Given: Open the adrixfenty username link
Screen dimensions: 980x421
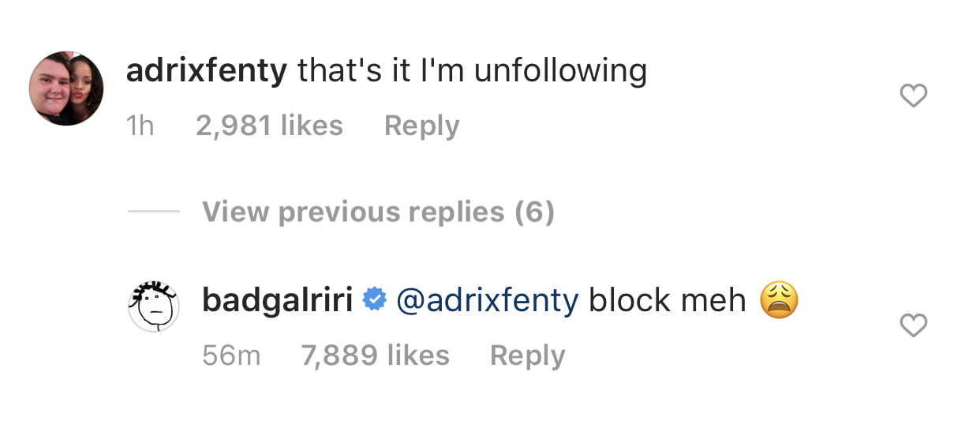Looking at the screenshot, I should tap(207, 72).
